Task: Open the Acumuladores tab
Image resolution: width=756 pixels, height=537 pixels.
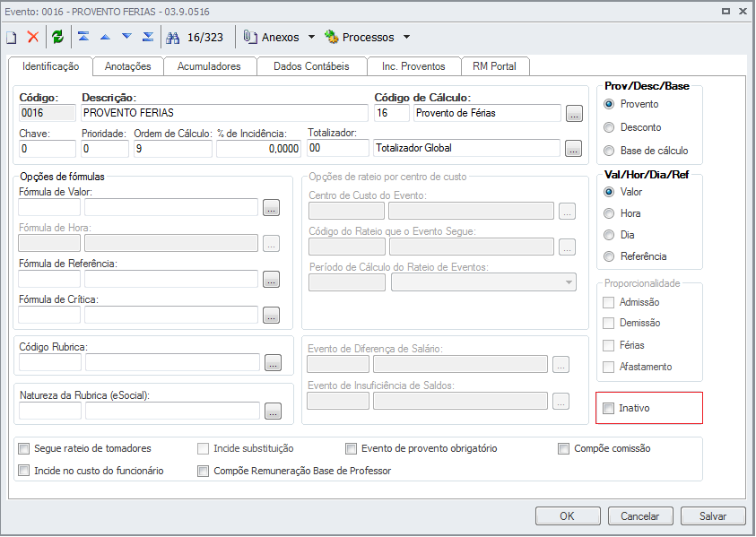Action: [x=209, y=66]
